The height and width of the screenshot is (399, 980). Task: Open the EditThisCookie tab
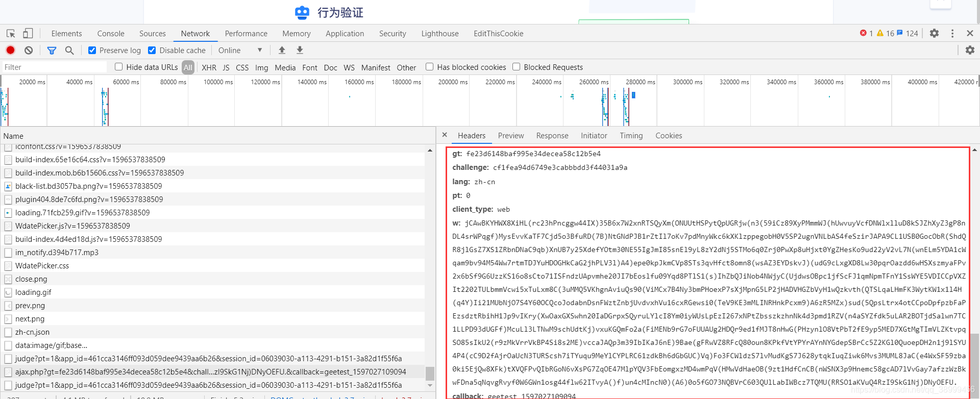point(499,33)
